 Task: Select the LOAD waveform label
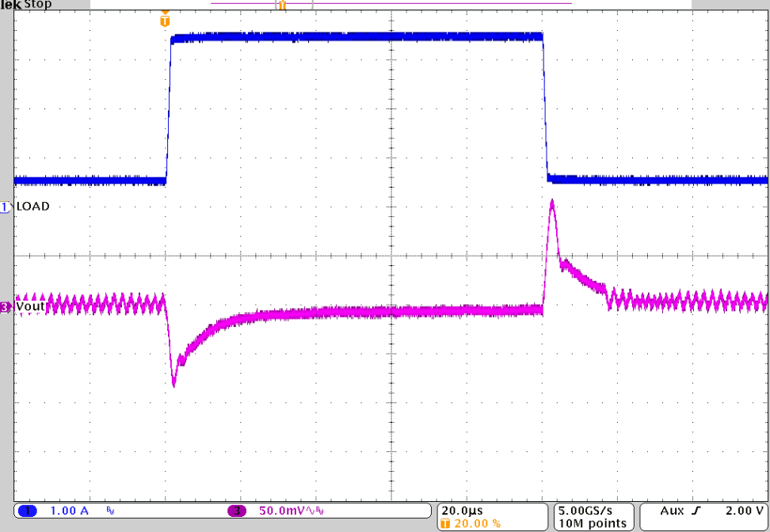(32, 206)
